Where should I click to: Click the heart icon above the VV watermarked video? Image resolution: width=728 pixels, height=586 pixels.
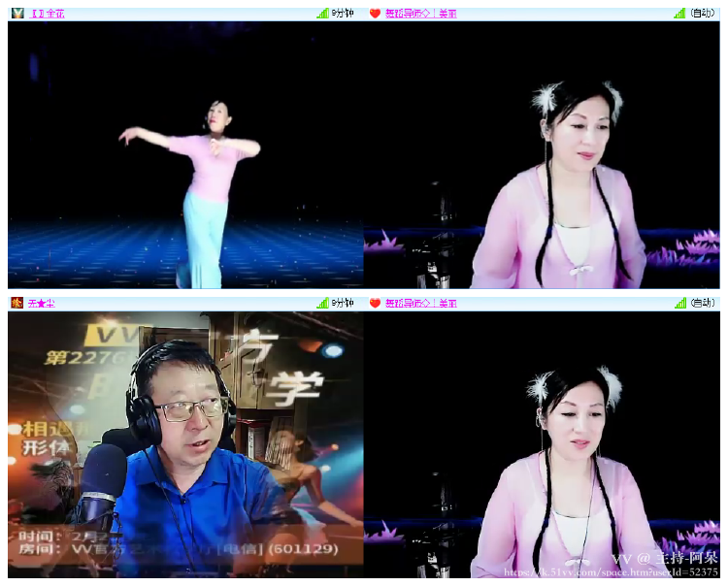[x=375, y=304]
